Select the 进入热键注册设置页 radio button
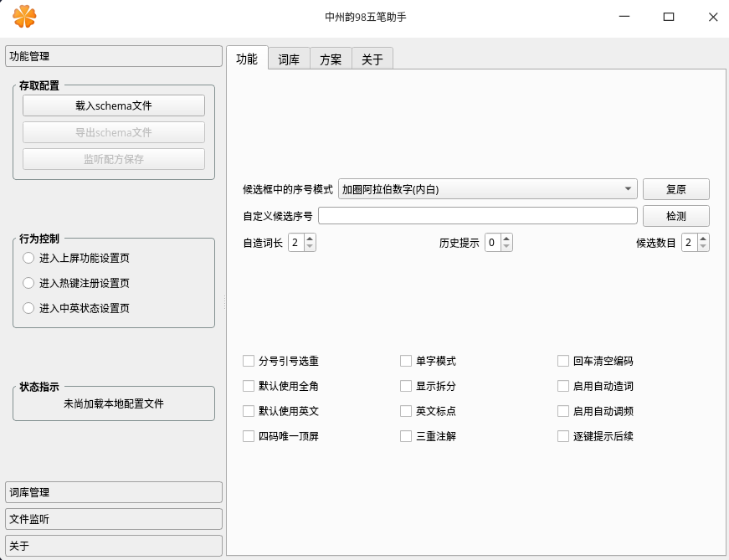Image resolution: width=729 pixels, height=560 pixels. click(27, 283)
